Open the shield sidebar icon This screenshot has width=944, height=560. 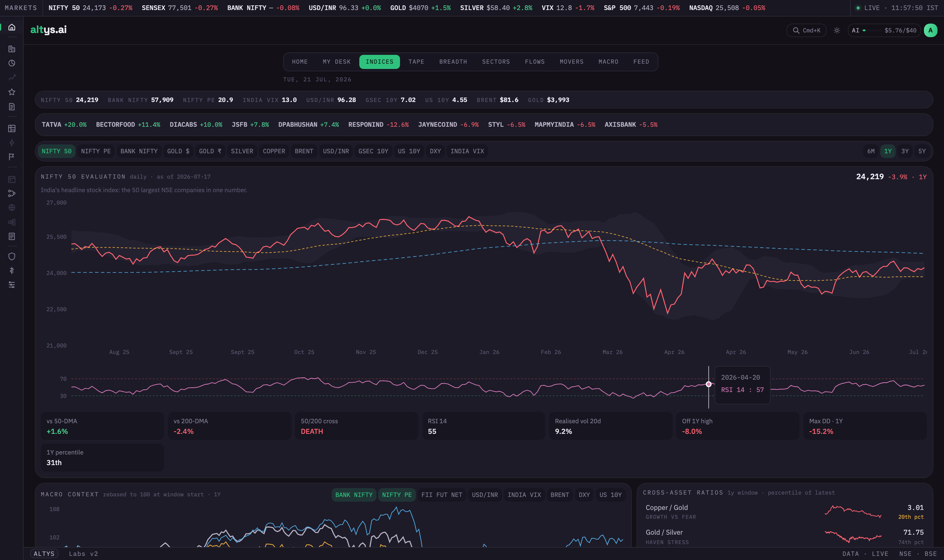pos(12,256)
